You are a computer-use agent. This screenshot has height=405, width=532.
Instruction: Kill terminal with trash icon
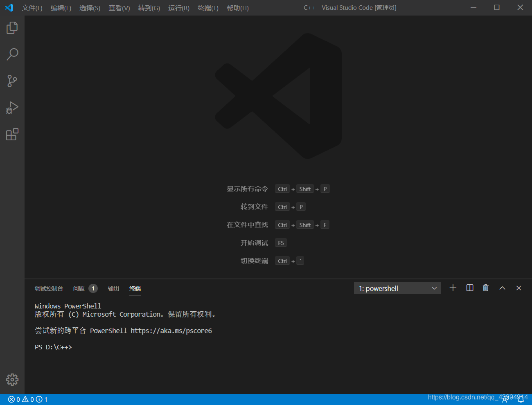(486, 288)
